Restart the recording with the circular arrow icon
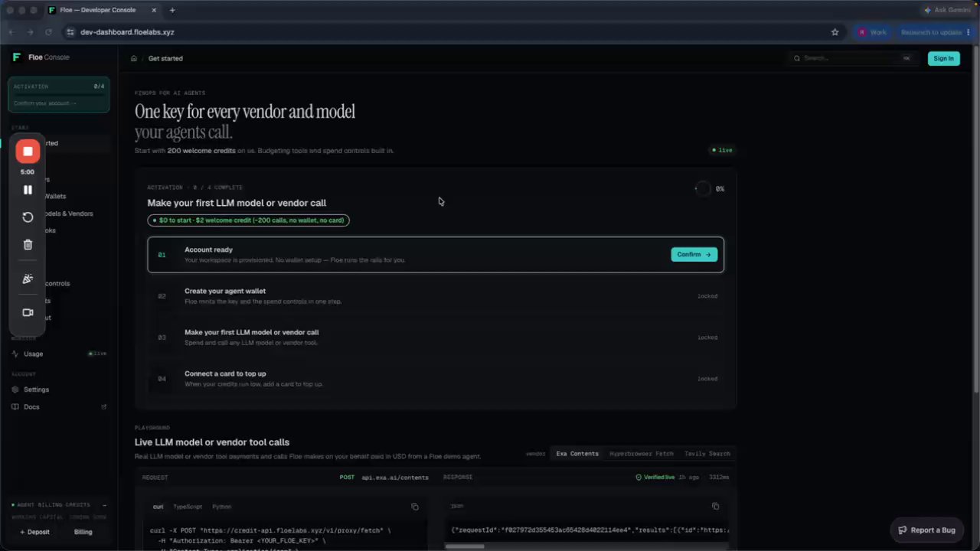This screenshot has height=551, width=980. click(28, 217)
